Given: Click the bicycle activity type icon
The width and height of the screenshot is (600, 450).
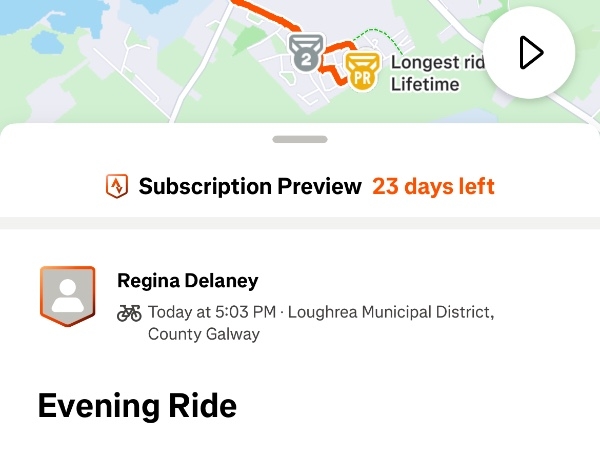Looking at the screenshot, I should (129, 313).
